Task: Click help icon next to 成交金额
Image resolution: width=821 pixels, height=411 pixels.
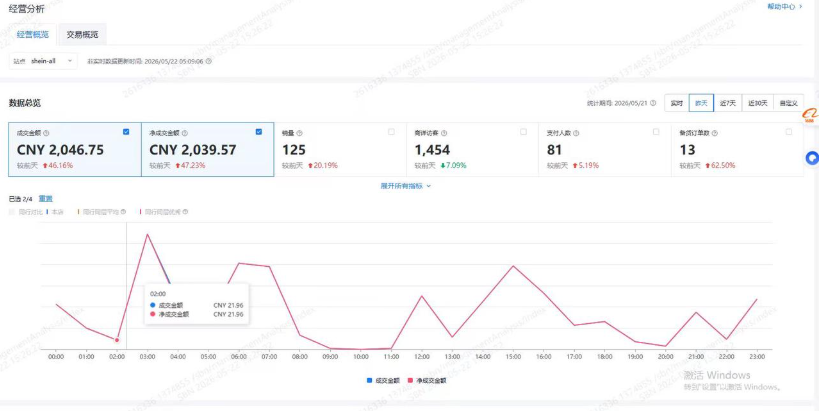Action: 46,134
